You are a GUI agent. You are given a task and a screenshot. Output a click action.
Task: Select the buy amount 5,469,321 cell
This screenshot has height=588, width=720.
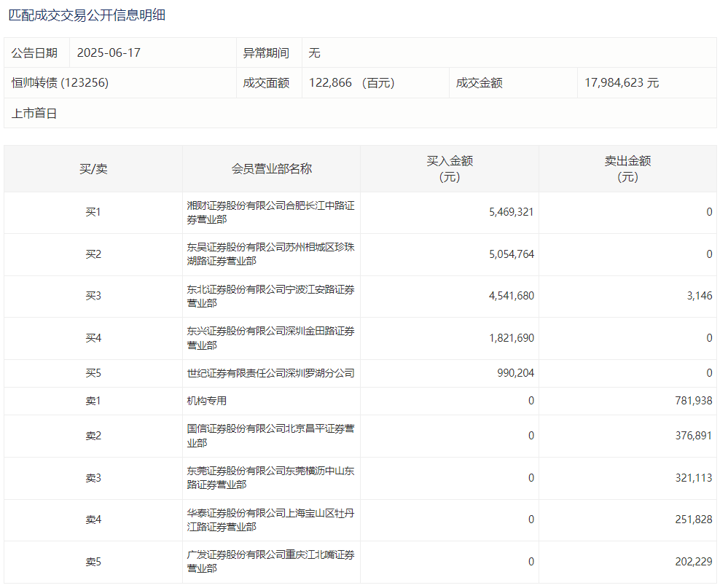point(512,213)
